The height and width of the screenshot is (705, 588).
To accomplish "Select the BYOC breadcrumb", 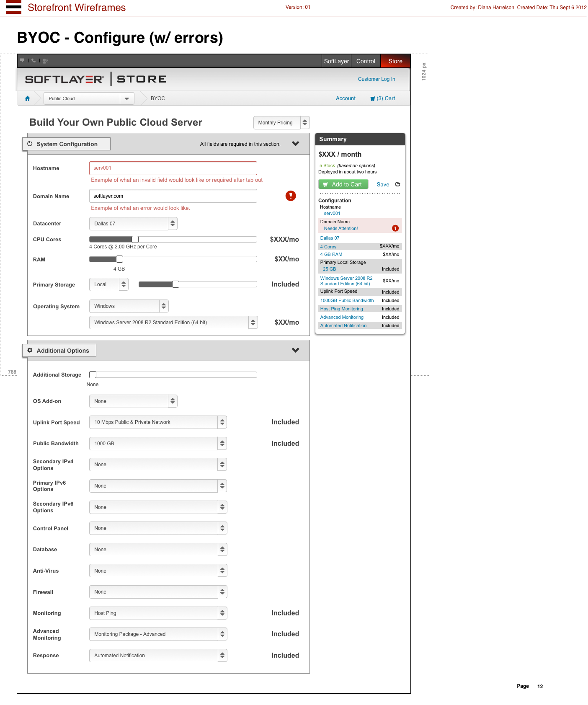I will (x=158, y=98).
